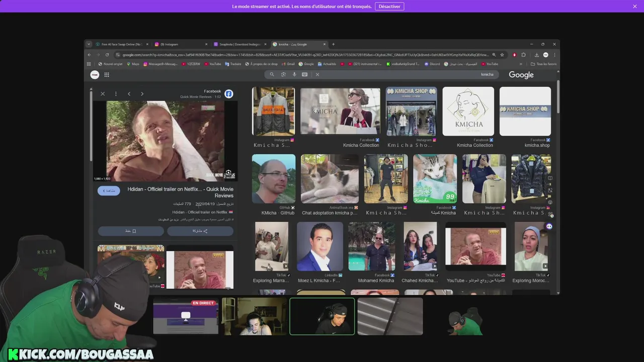The width and height of the screenshot is (644, 362).
Task: Click the Facebook source logo in the preview panel
Action: coord(228,94)
